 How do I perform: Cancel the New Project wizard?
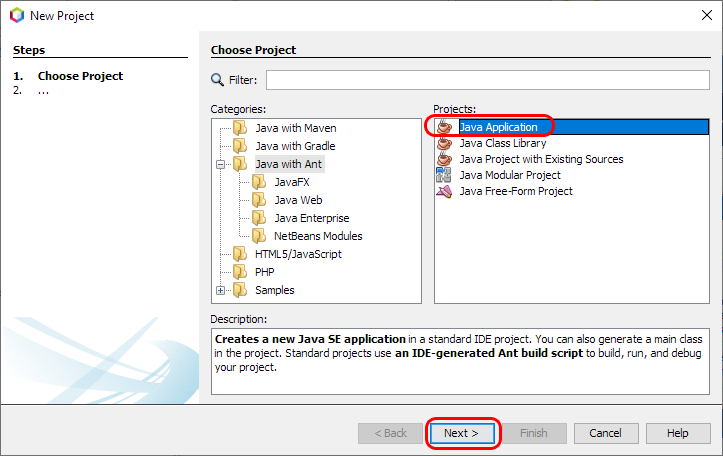pyautogui.click(x=605, y=433)
